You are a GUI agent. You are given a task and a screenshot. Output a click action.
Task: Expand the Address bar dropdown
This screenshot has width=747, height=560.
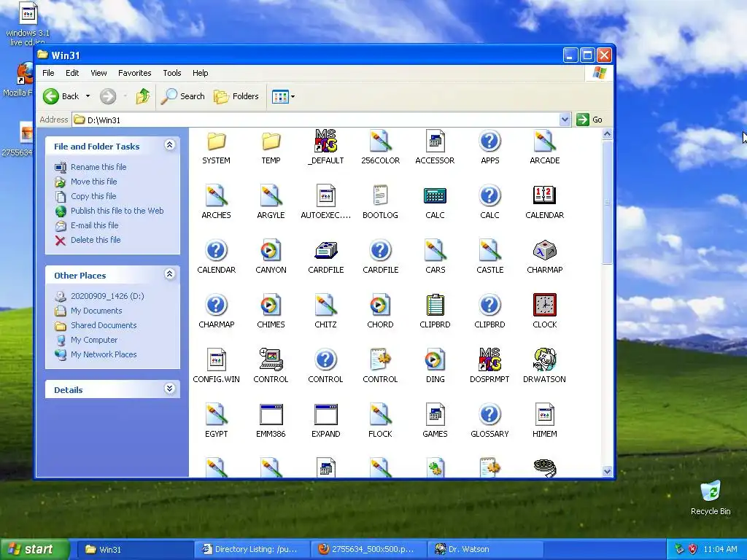pyautogui.click(x=565, y=120)
